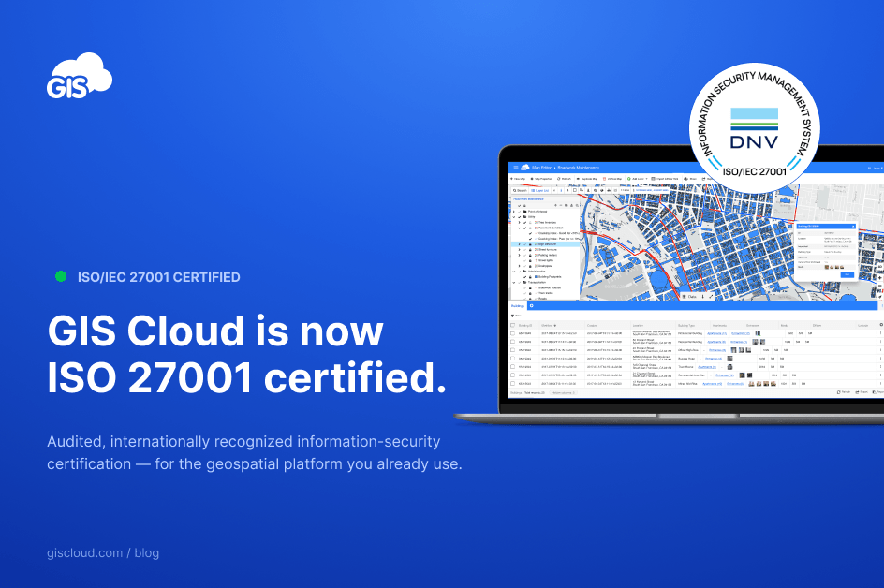Switch to the Layer List panel
884x588 pixels.
coord(539,191)
